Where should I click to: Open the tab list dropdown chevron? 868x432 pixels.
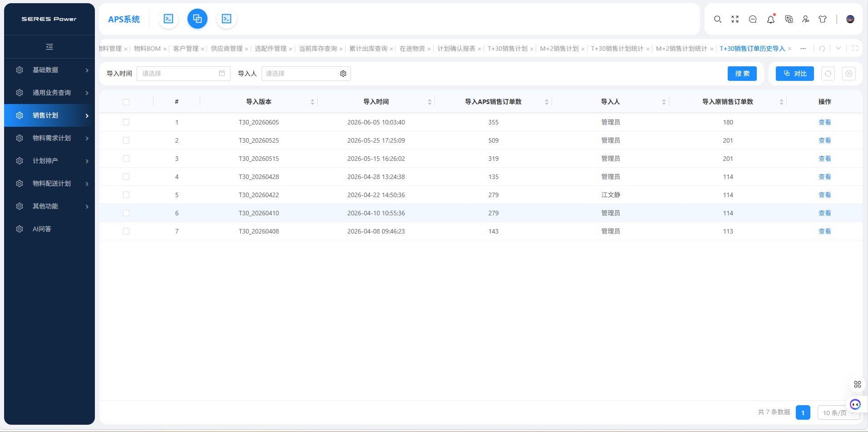point(838,49)
